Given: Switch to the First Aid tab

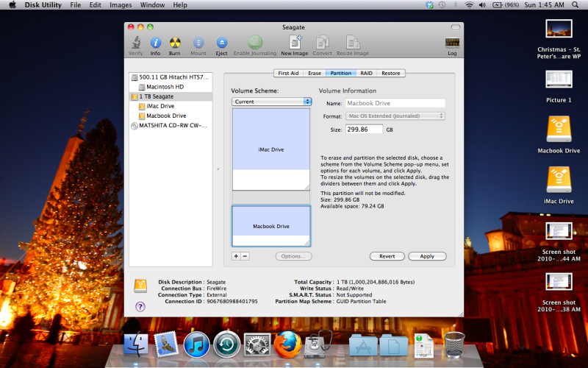Looking at the screenshot, I should point(288,73).
